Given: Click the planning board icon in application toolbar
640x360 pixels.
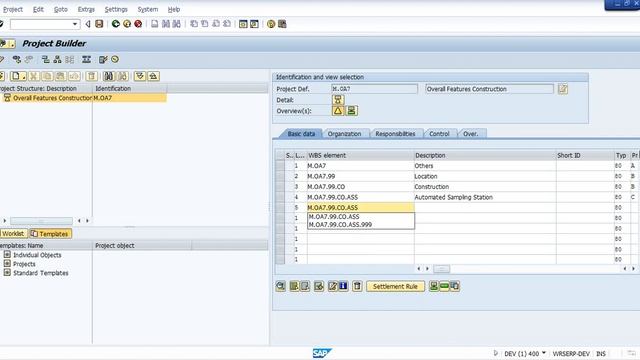Looking at the screenshot, I should [x=86, y=60].
